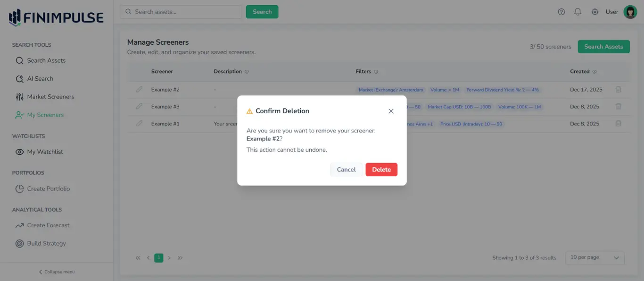Collapse the sidebar using Collapse menu
Viewport: 644px width, 281px height.
pyautogui.click(x=56, y=272)
